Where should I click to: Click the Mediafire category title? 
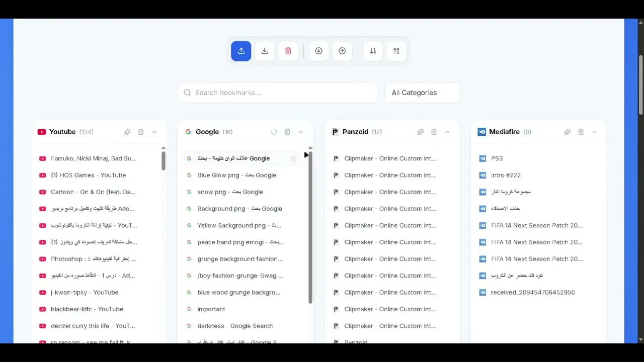[x=504, y=132]
